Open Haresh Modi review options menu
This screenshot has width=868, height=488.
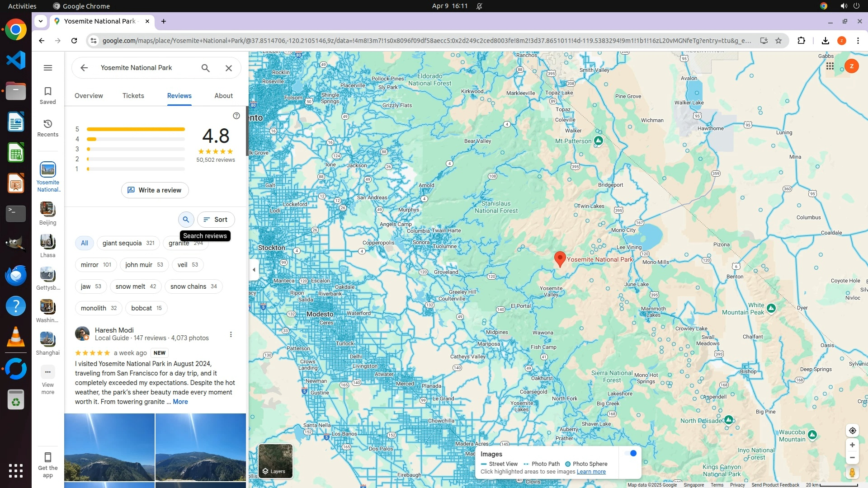(x=231, y=334)
